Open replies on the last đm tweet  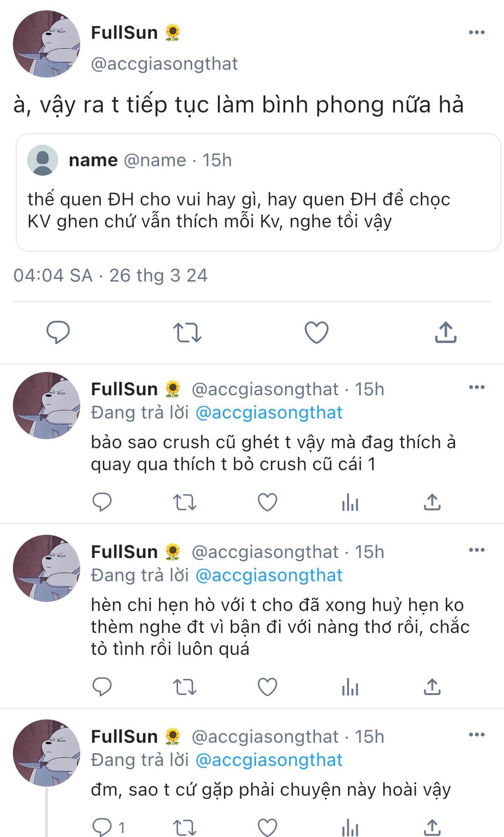click(102, 827)
